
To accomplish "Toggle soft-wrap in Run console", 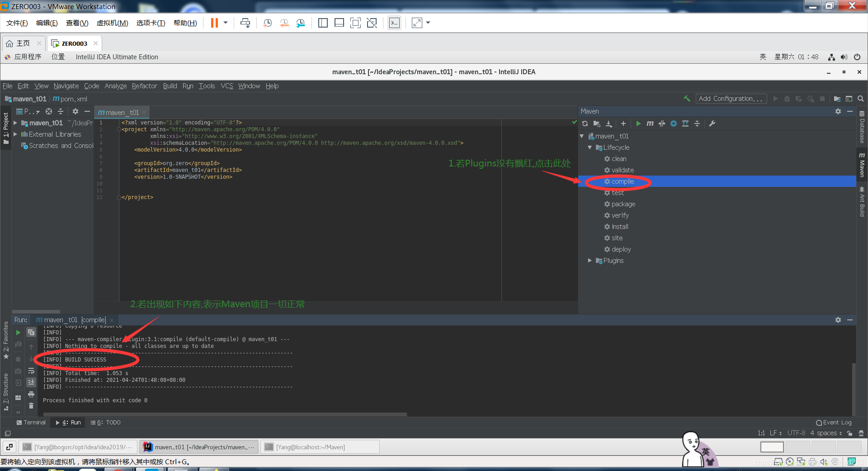I will (x=31, y=371).
